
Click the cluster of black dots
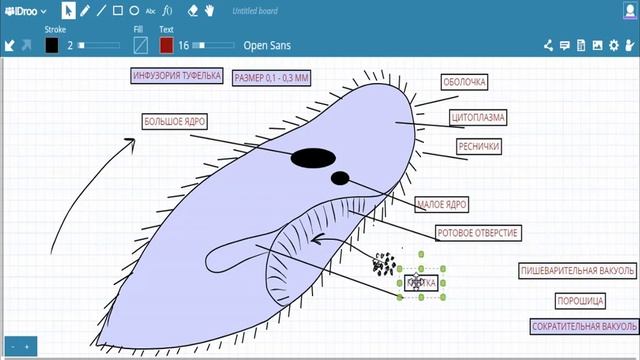pyautogui.click(x=384, y=264)
